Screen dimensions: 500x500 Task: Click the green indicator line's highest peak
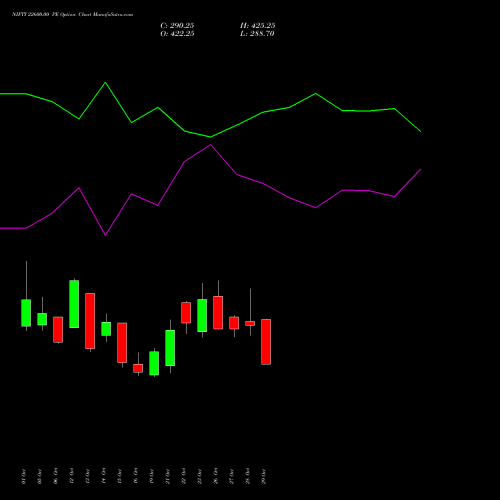105,82
